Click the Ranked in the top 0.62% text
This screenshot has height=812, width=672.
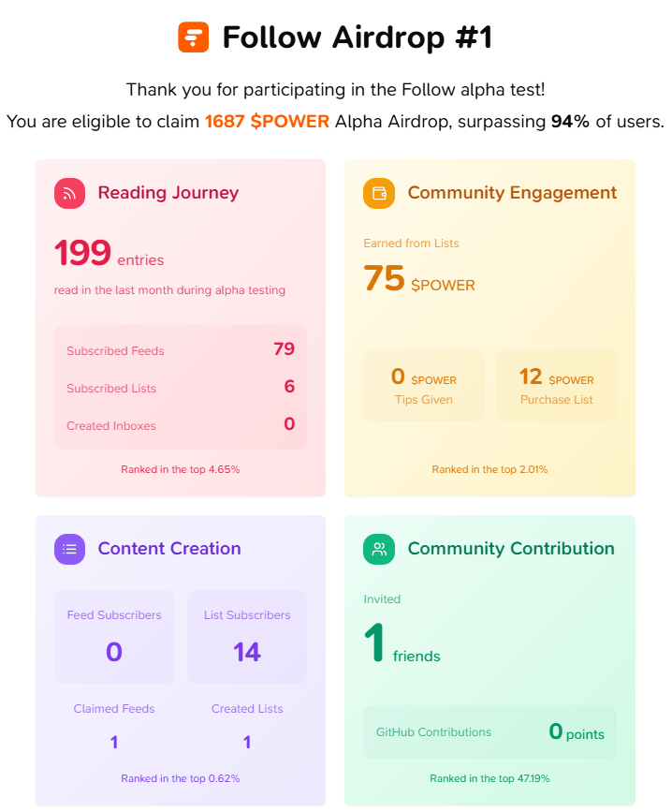(181, 778)
